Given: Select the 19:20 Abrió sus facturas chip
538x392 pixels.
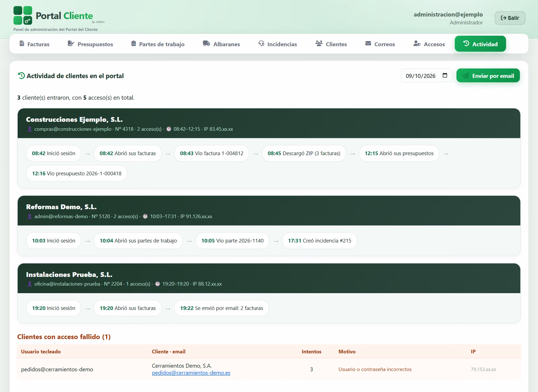Looking at the screenshot, I should tap(128, 308).
